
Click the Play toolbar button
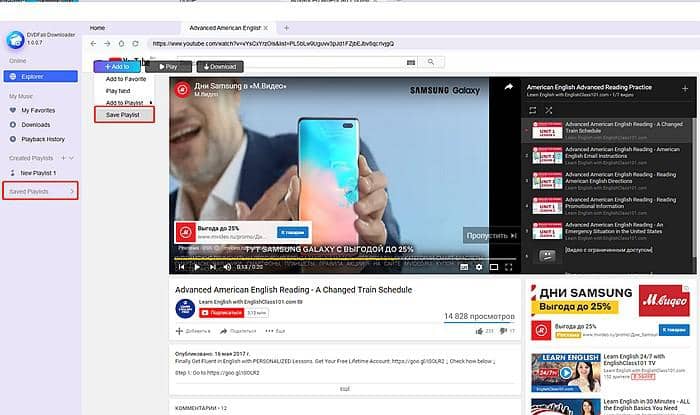tap(169, 66)
